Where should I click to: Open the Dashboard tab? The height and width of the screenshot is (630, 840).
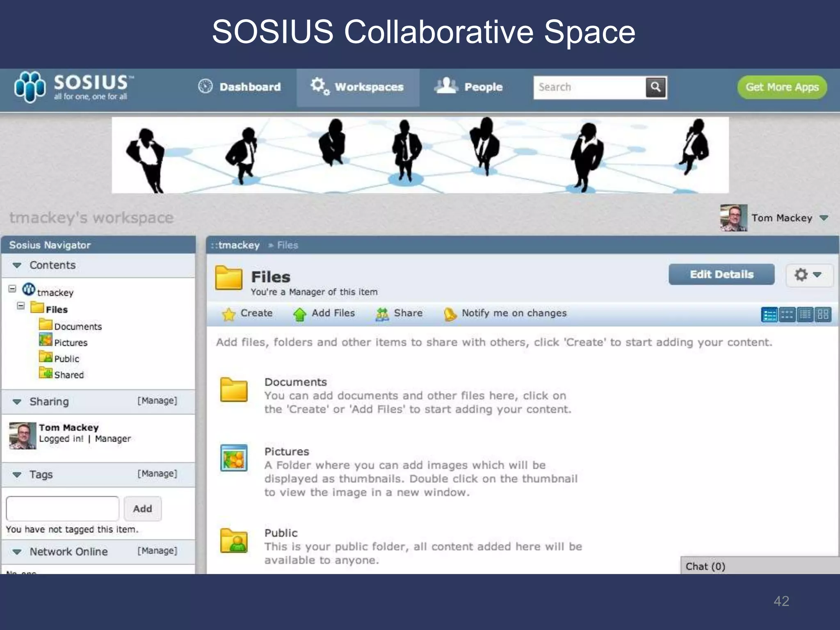[x=240, y=87]
